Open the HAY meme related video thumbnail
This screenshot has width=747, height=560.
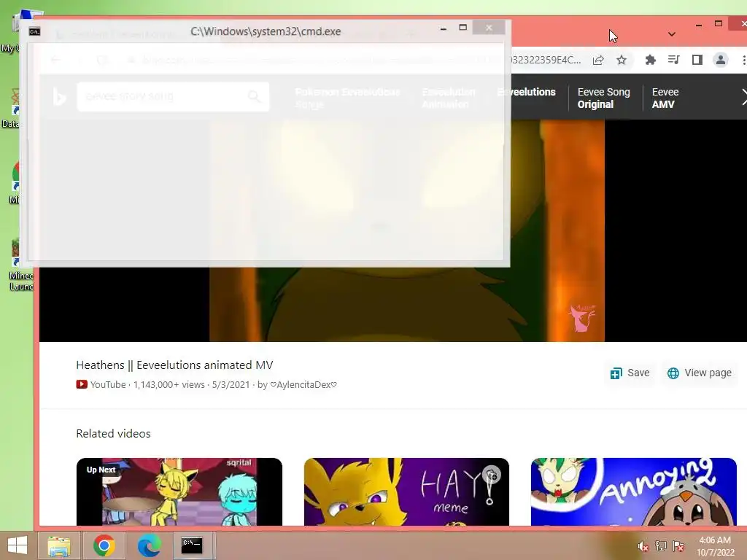(x=406, y=492)
